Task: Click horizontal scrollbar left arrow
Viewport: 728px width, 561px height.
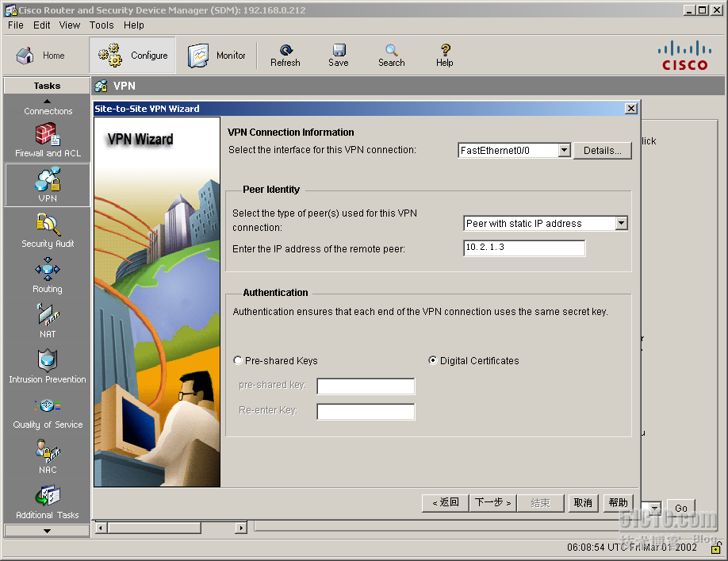Action: [102, 528]
